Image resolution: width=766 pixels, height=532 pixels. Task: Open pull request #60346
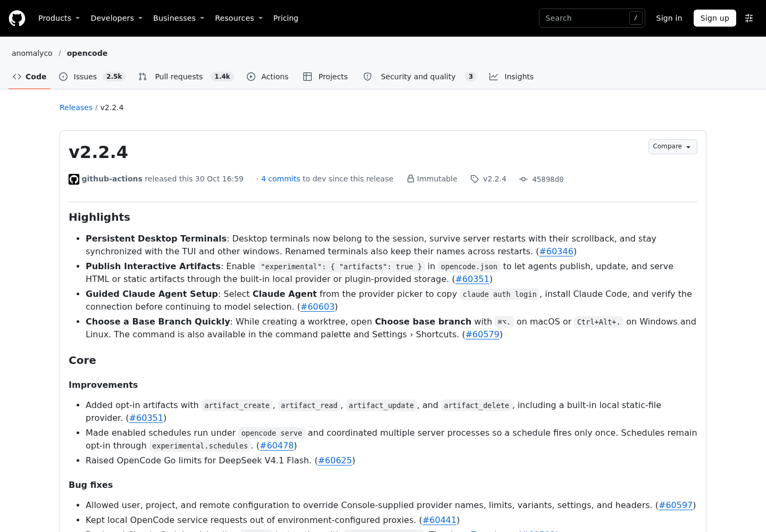pos(556,251)
